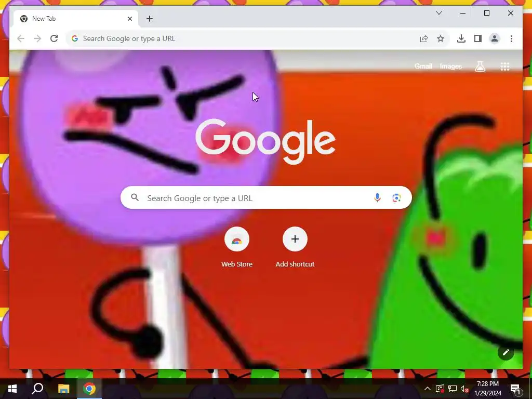Reload the current page
The height and width of the screenshot is (399, 532).
(54, 38)
